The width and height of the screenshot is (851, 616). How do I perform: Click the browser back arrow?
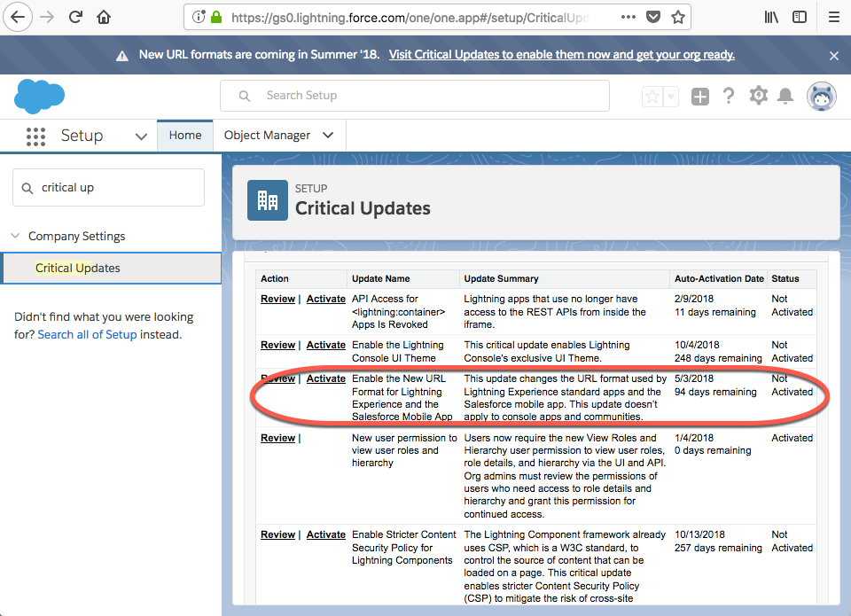(18, 18)
